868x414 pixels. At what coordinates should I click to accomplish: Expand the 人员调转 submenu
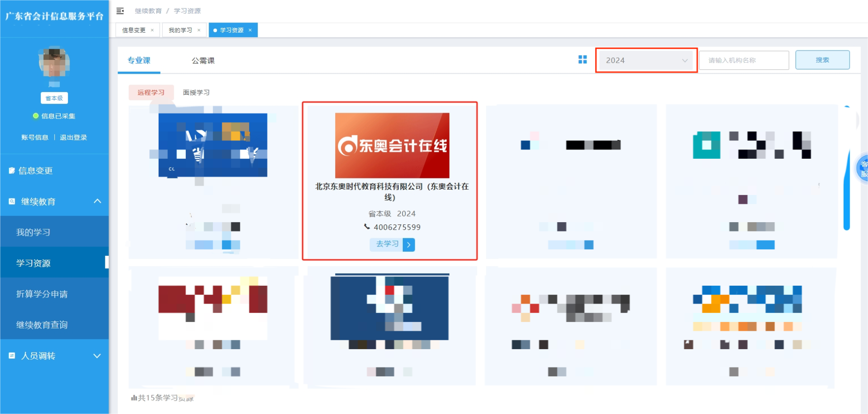pyautogui.click(x=97, y=355)
